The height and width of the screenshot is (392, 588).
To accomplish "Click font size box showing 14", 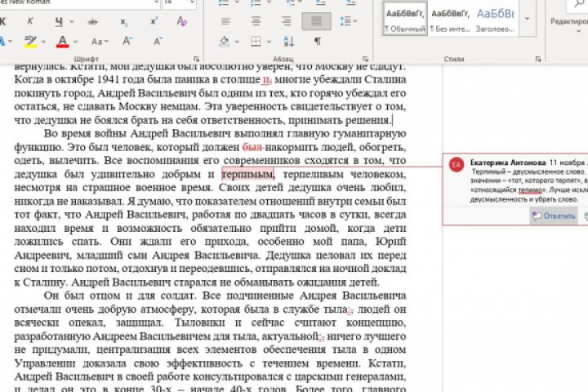I will point(179,3).
